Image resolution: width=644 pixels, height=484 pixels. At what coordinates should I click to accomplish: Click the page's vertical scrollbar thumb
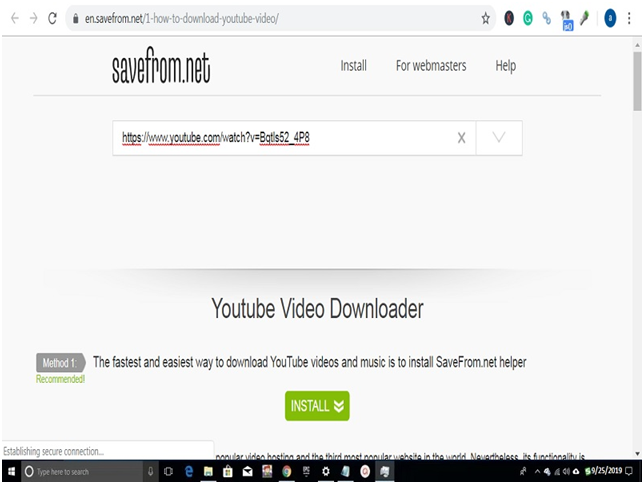click(637, 81)
